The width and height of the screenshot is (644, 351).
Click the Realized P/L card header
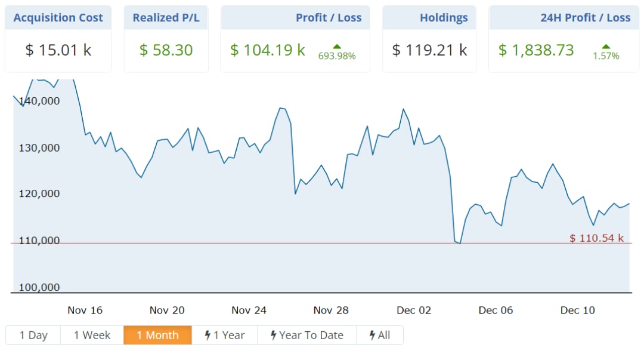[x=166, y=18]
